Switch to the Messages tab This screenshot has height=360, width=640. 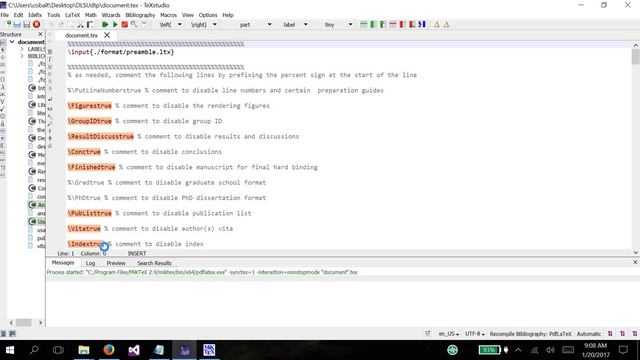(63, 263)
